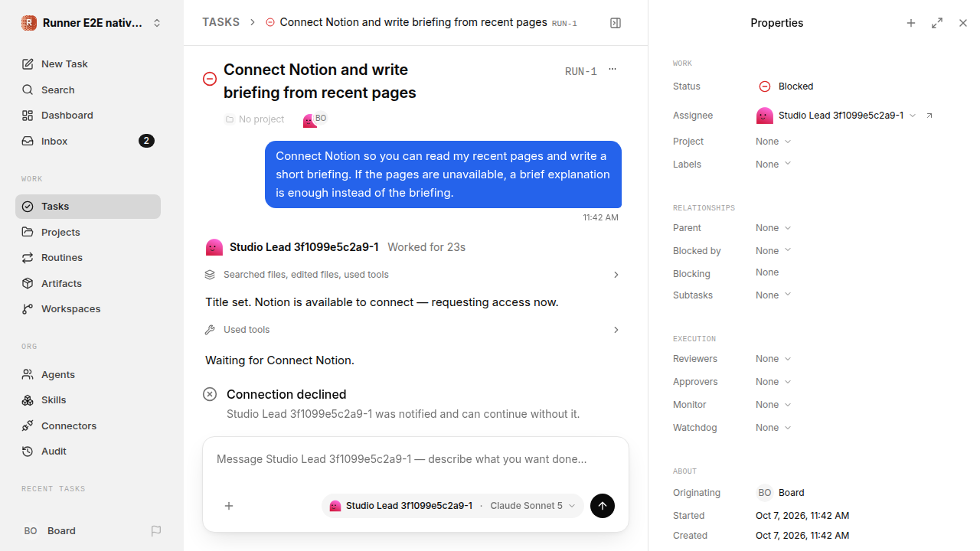Image resolution: width=980 pixels, height=551 pixels.
Task: Open the Reviewers dropdown
Action: (x=773, y=359)
